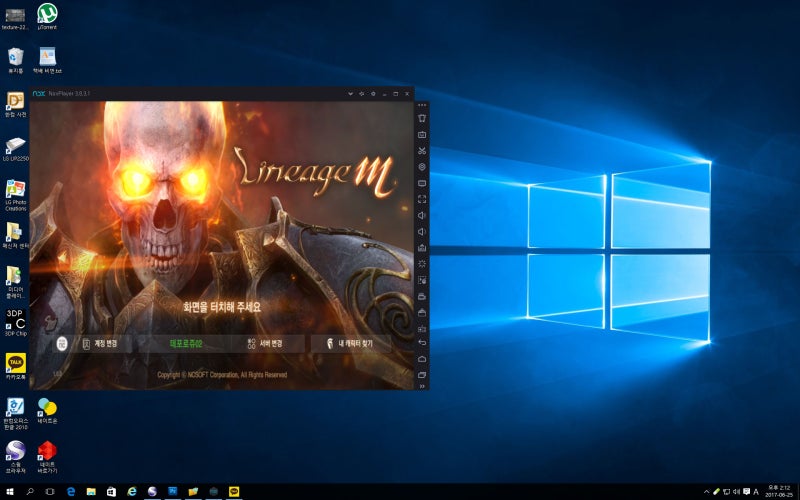Click the lower speaker volume icon in Nox

tap(422, 232)
